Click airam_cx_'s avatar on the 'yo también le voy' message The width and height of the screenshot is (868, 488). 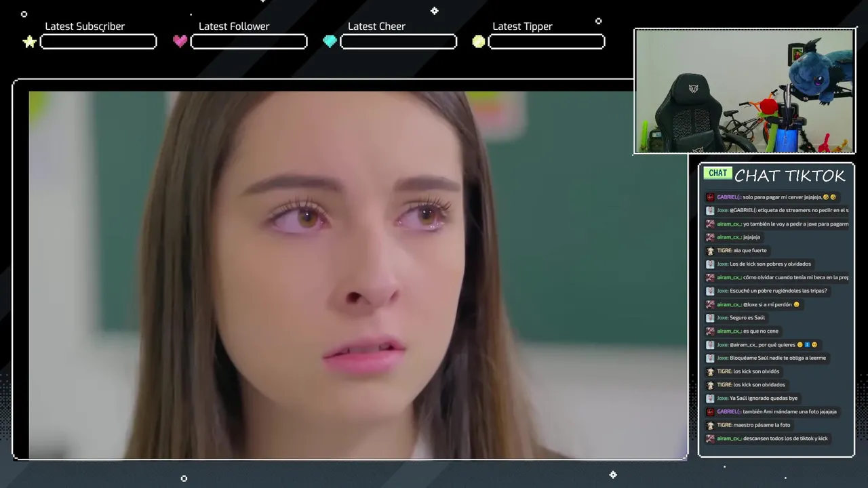pyautogui.click(x=710, y=224)
